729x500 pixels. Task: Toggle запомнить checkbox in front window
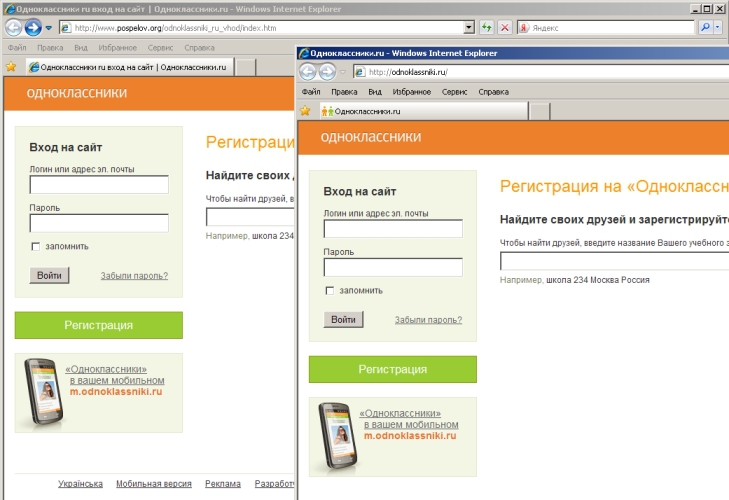[330, 291]
